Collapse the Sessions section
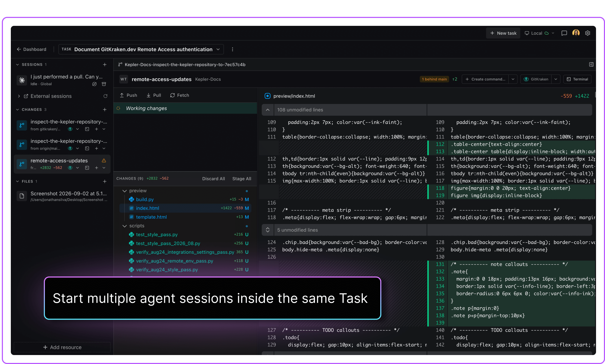 (17, 65)
